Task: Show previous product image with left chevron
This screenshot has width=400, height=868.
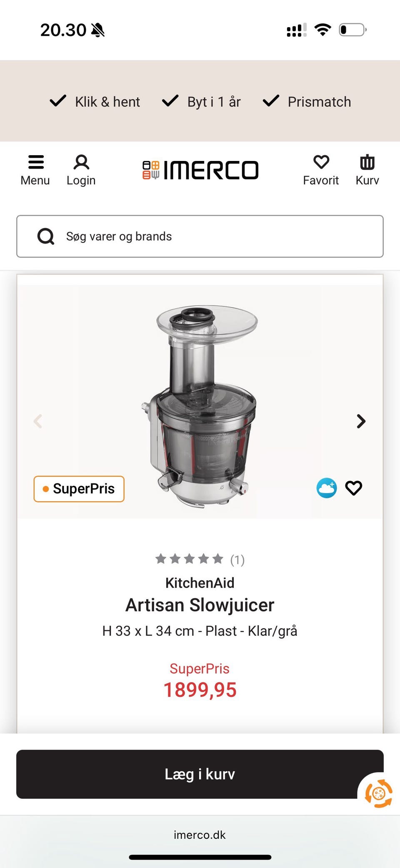Action: [x=38, y=421]
